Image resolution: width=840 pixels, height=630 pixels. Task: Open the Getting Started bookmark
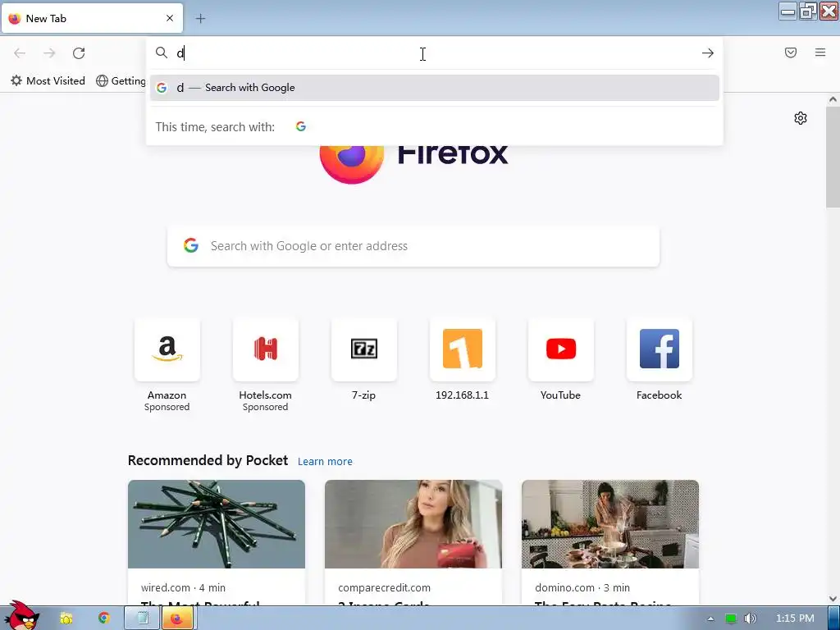click(121, 81)
